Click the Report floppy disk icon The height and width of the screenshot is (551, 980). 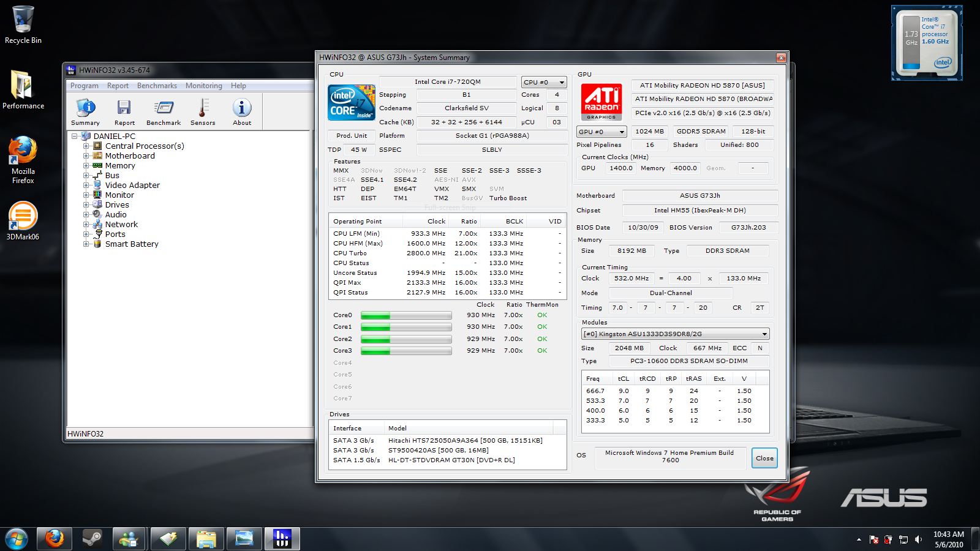click(x=124, y=112)
